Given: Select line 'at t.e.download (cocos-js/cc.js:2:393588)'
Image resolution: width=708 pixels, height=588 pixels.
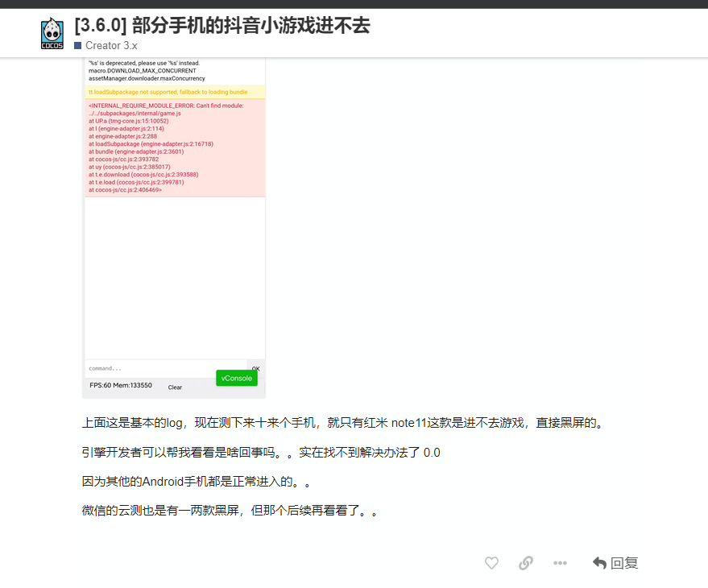Looking at the screenshot, I should [143, 175].
